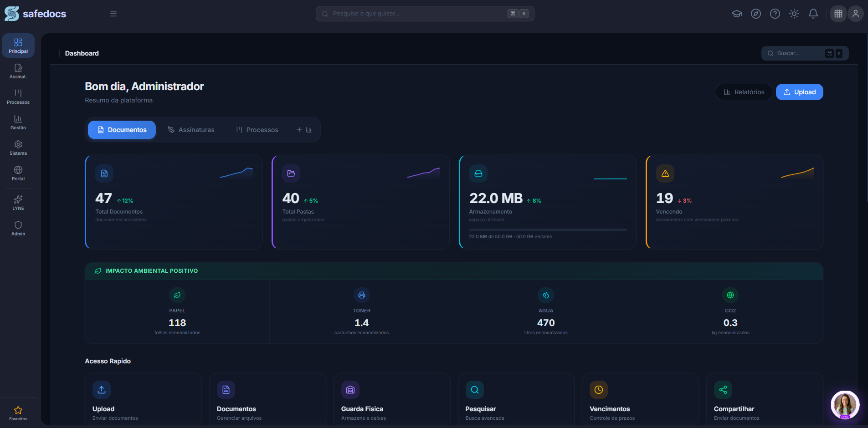Screen dimensions: 868x428
Task: Toggle the light theme sun icon
Action: [794, 14]
